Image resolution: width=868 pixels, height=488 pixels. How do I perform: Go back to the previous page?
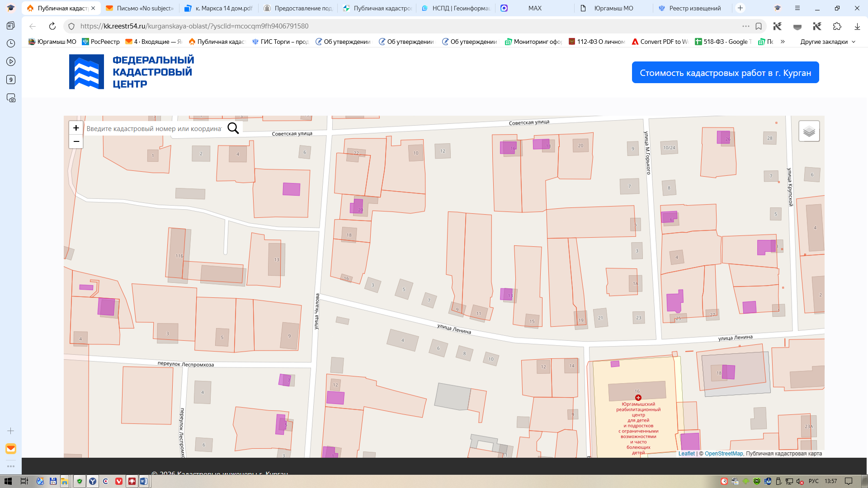33,26
